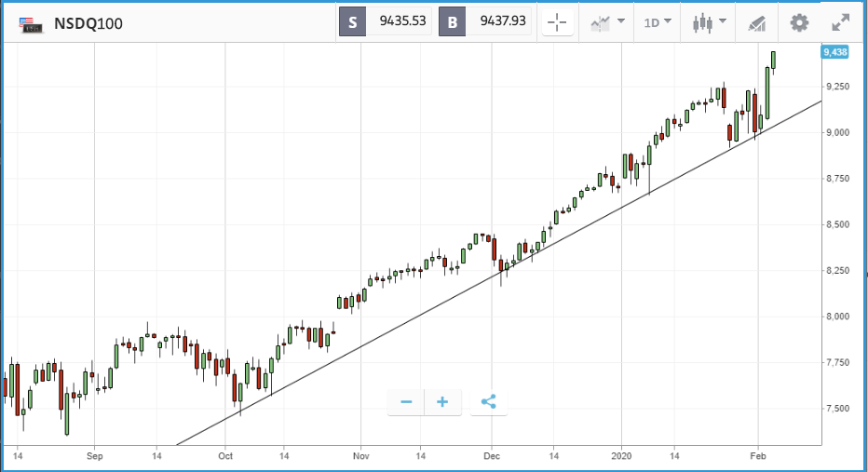The image size is (868, 472).
Task: Click the Nov label on time axis
Action: pos(361,457)
